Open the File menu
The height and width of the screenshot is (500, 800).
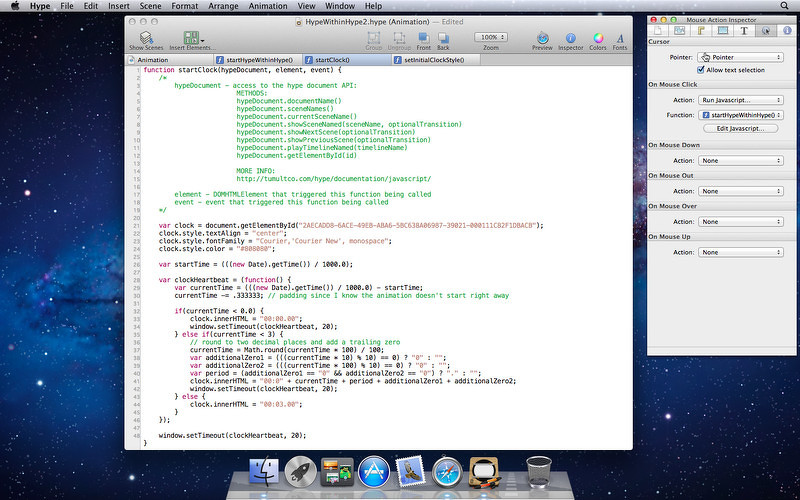pos(67,6)
